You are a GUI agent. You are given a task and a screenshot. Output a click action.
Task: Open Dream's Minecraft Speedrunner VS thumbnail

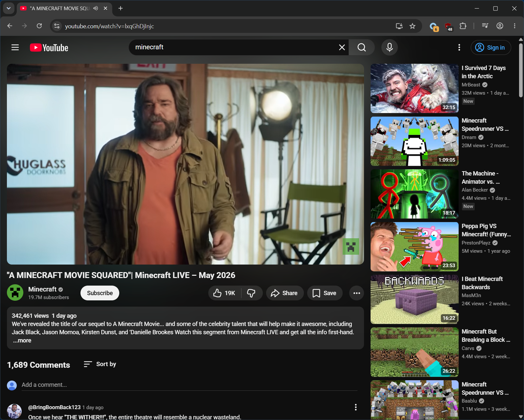[415, 141]
